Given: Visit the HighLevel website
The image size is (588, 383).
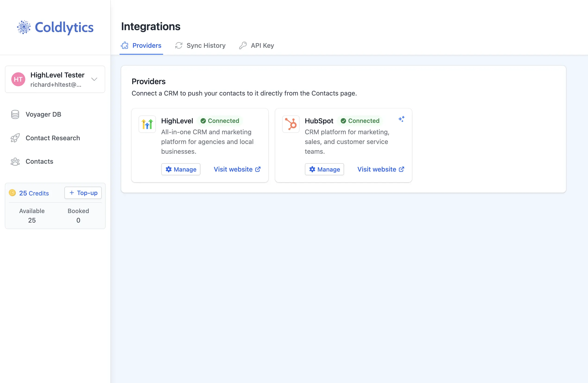Looking at the screenshot, I should pos(237,169).
